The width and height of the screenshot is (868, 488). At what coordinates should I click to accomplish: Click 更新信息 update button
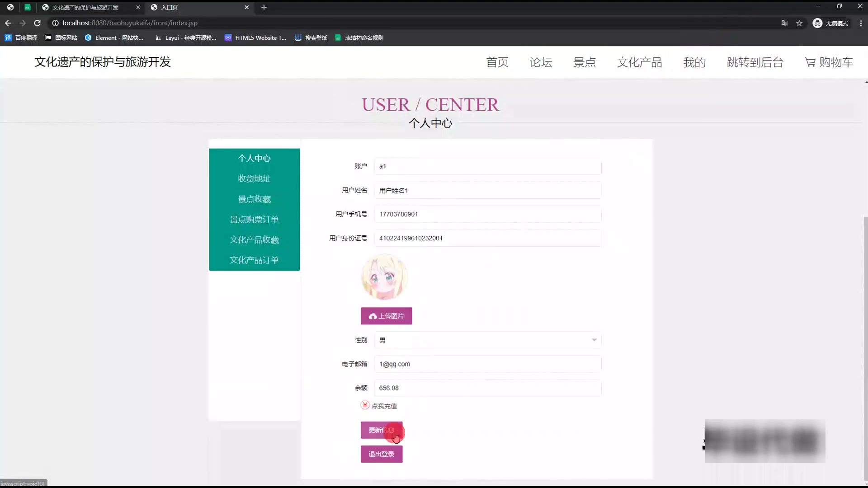381,430
